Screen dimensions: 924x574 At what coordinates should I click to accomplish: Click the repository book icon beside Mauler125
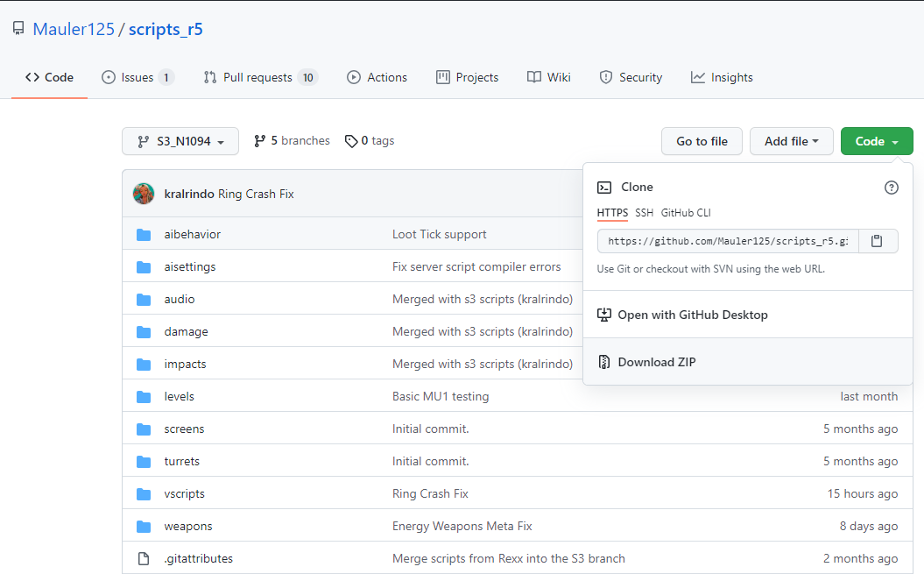[x=19, y=28]
